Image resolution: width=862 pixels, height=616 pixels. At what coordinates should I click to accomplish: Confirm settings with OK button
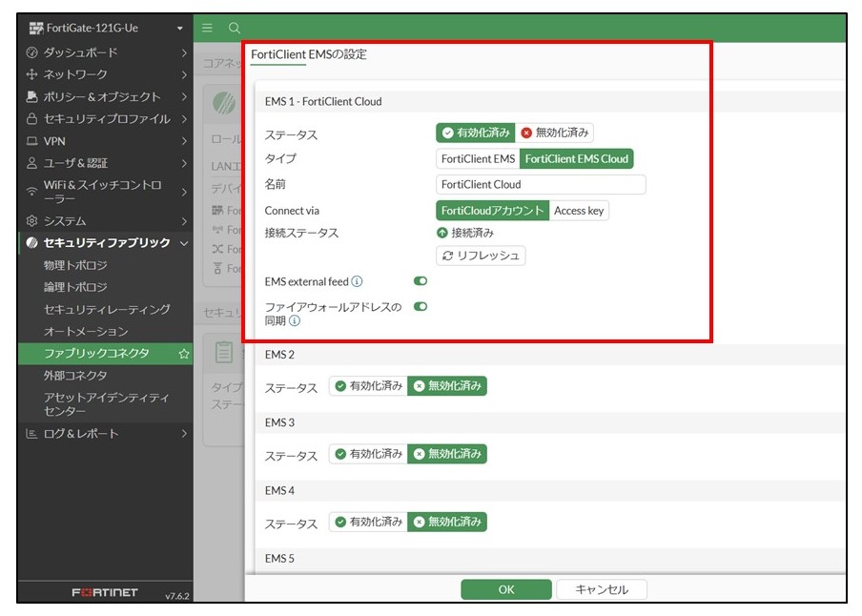click(x=505, y=589)
